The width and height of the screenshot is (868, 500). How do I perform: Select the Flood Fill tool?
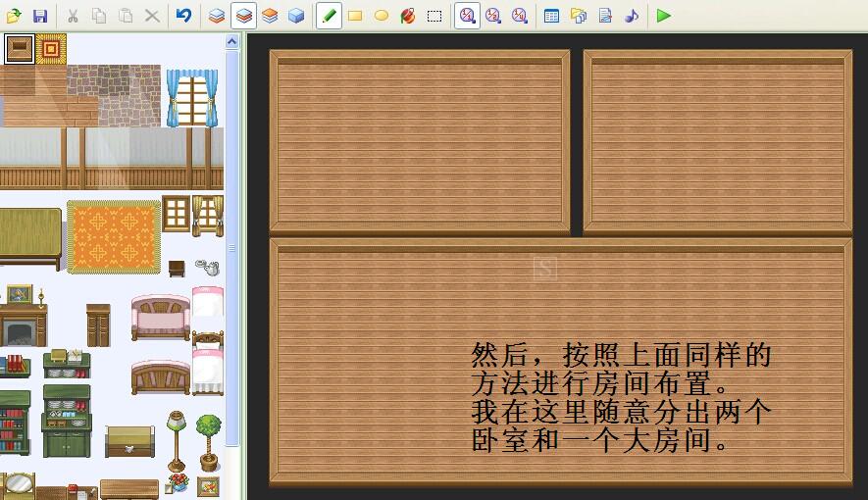[x=408, y=16]
